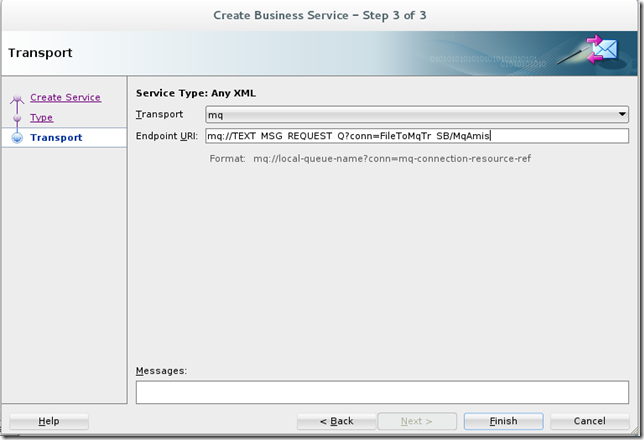This screenshot has height=440, width=644.
Task: Click Finish to create the service
Action: [x=503, y=421]
